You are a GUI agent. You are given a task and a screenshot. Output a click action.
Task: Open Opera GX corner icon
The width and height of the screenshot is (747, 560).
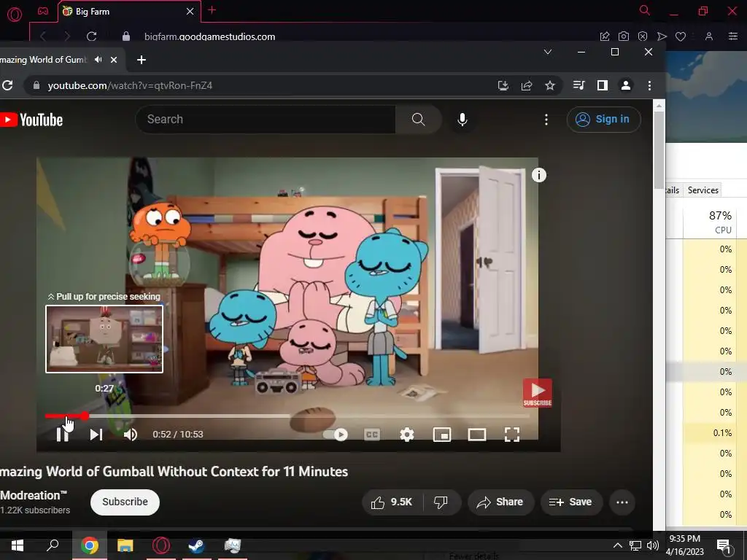43,11
